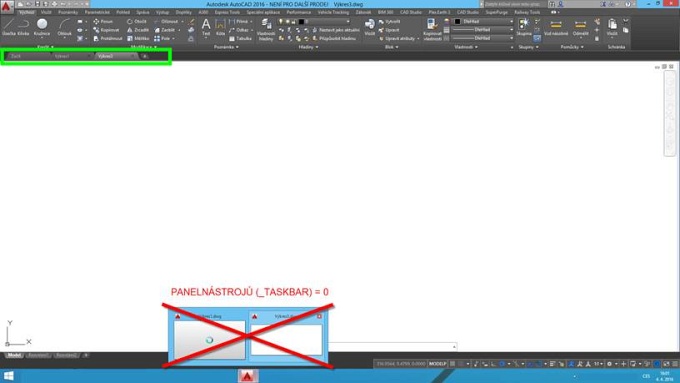Select the Křivka polyline tool

coord(23,27)
